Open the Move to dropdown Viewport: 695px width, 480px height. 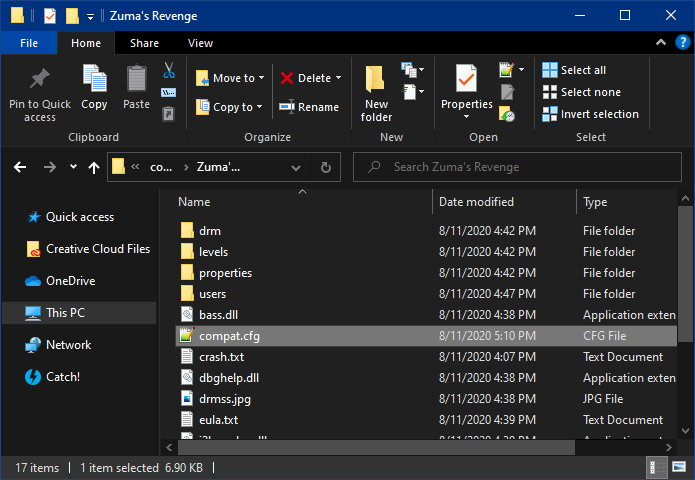click(x=262, y=78)
